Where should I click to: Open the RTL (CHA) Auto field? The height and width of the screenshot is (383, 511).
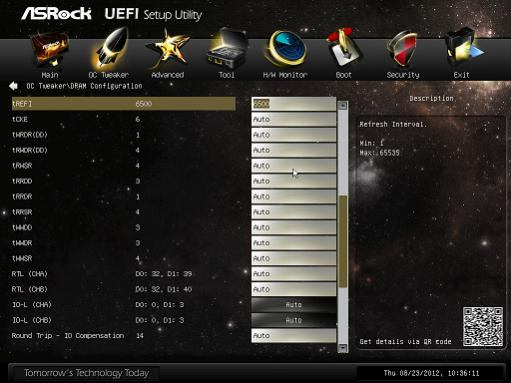tap(294, 274)
